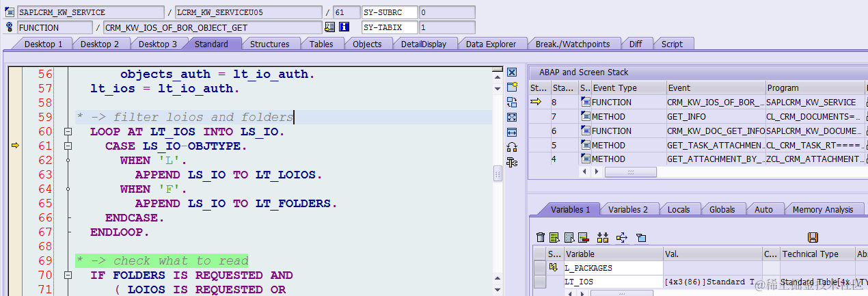The image size is (868, 296).
Task: Click the yellow arrow at stack level 8
Action: 537,102
